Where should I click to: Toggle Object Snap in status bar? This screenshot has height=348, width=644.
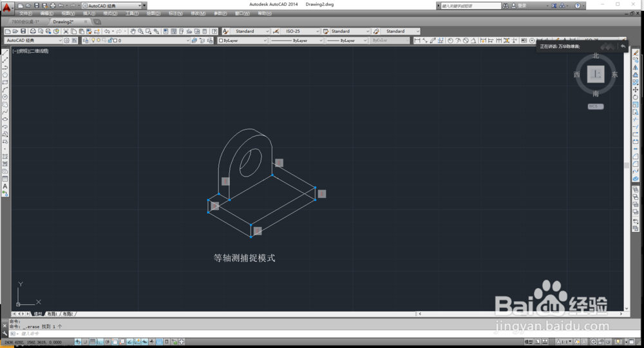tap(115, 342)
